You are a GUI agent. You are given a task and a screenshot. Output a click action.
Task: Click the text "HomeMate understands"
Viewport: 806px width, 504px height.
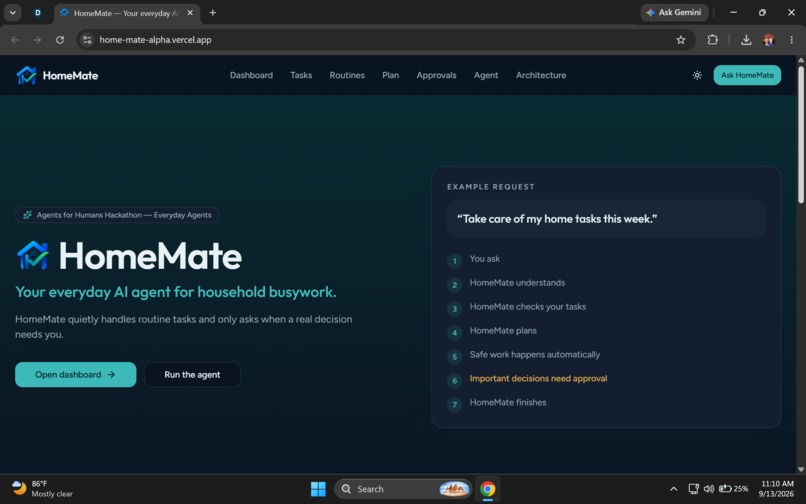coord(517,282)
